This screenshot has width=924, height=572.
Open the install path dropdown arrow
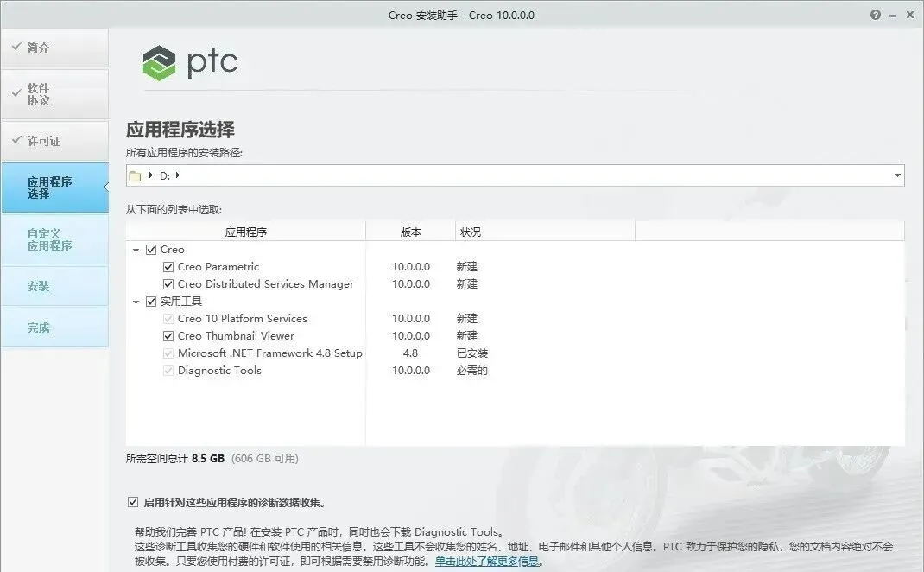[x=897, y=175]
